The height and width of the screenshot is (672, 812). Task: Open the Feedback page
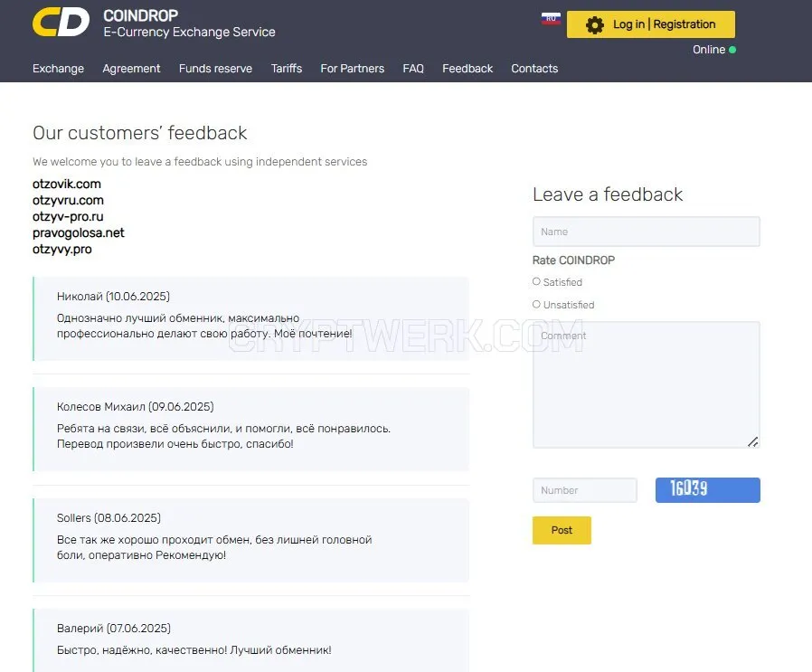467,69
